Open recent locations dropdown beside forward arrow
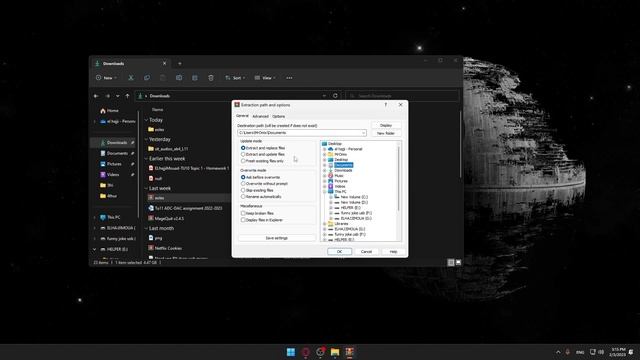Image resolution: width=640 pixels, height=360 pixels. (118, 96)
